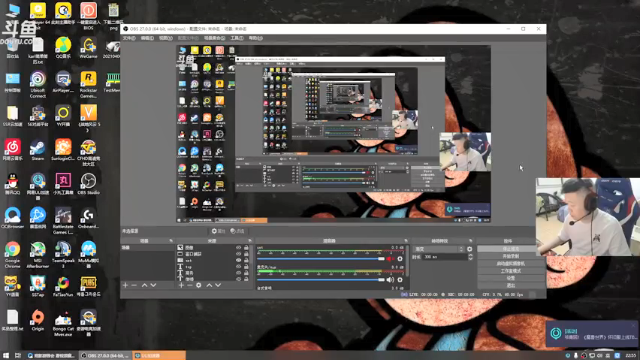Toggle visibility eye of first source

coord(238,247)
